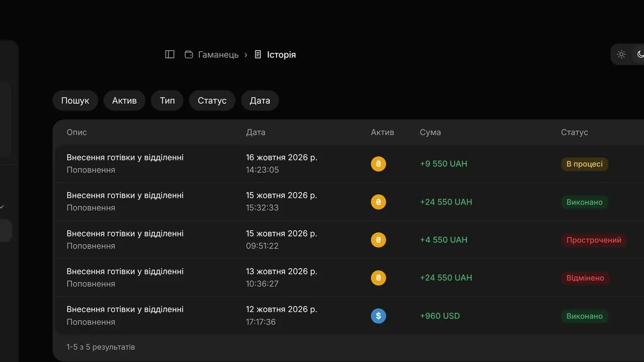Click the date "12 жовтня 2026 р."
644x362 pixels.
coord(282,309)
